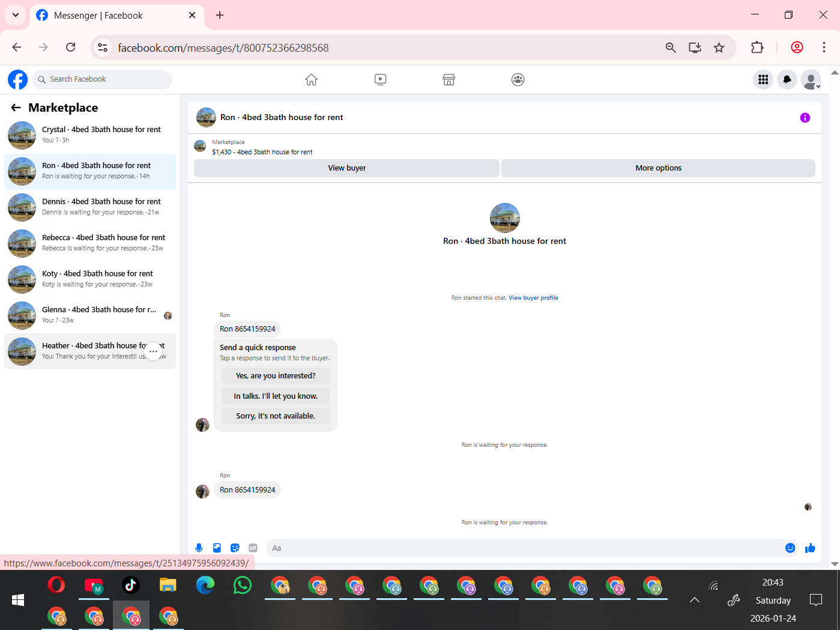This screenshot has height=630, width=840.
Task: Open WhatsApp from taskbar
Action: click(x=243, y=585)
